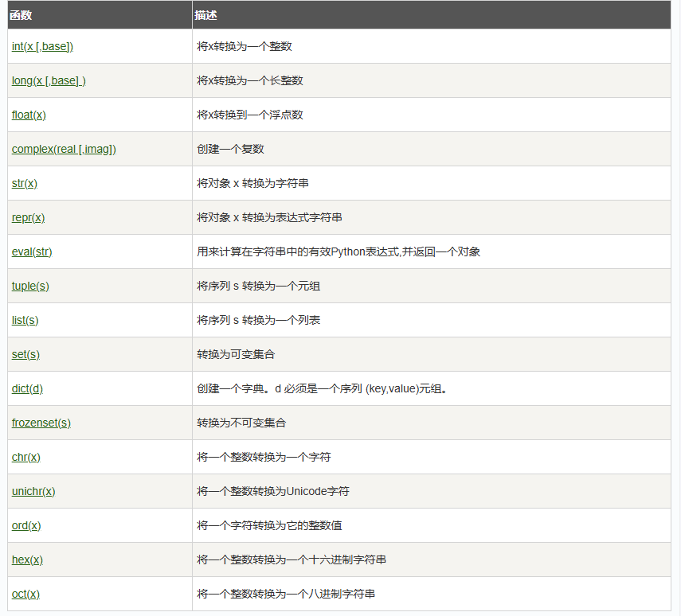Viewport: 681px width, 616px height.
Task: Click the tuple(s) link
Action: click(x=30, y=287)
